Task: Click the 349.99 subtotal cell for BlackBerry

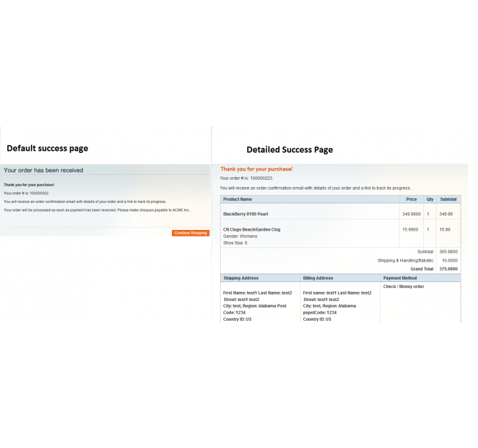Action: pyautogui.click(x=446, y=214)
